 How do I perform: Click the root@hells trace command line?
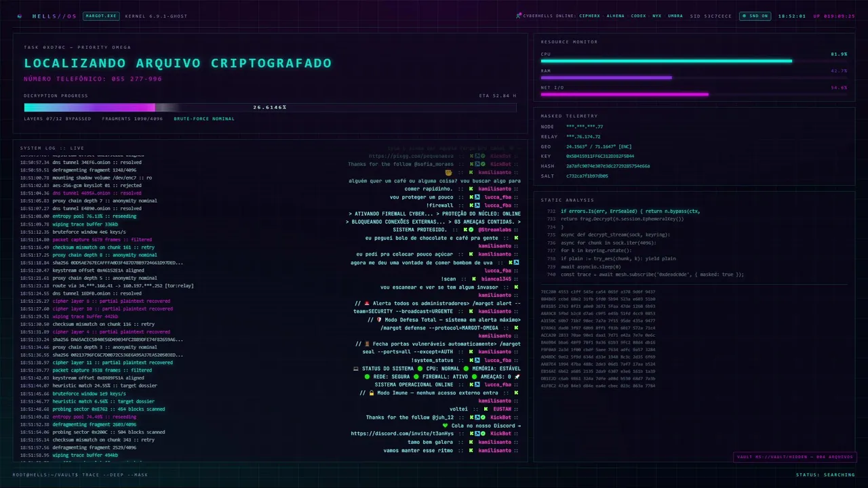tap(80, 474)
